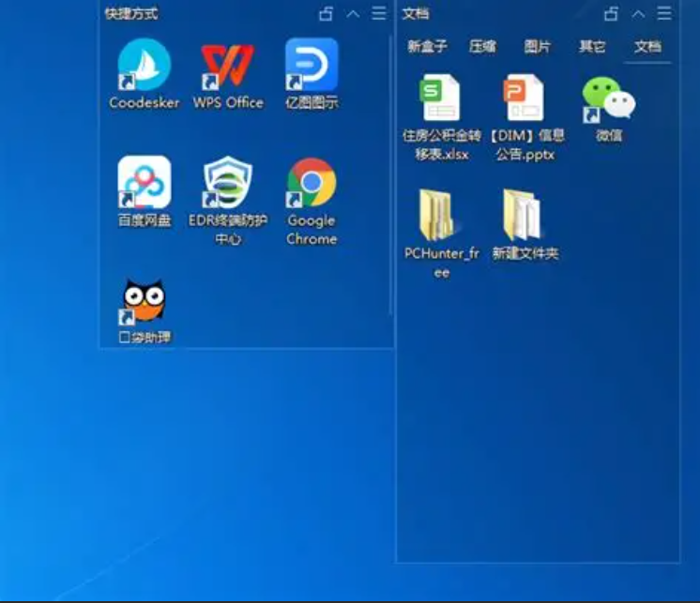The height and width of the screenshot is (603, 700).
Task: Open the 快捷方式 box hamburger menu
Action: tap(379, 14)
